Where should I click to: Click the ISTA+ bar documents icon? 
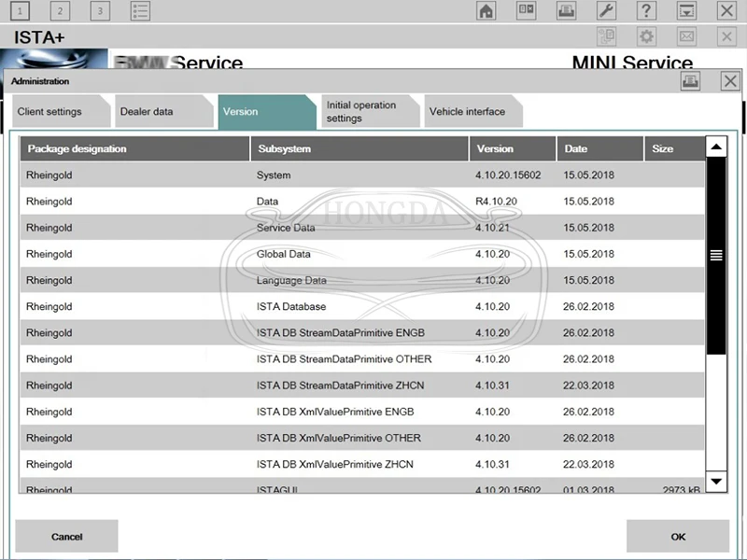point(606,36)
